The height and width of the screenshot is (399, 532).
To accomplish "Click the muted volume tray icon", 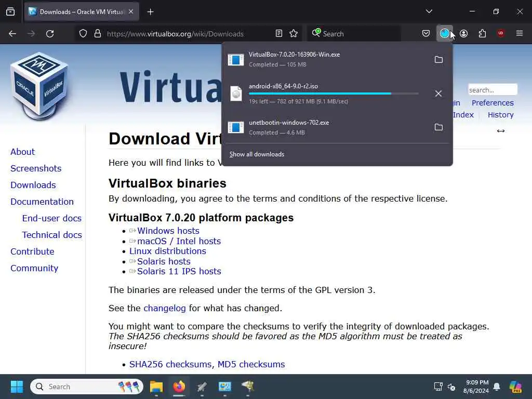I will click(x=451, y=387).
